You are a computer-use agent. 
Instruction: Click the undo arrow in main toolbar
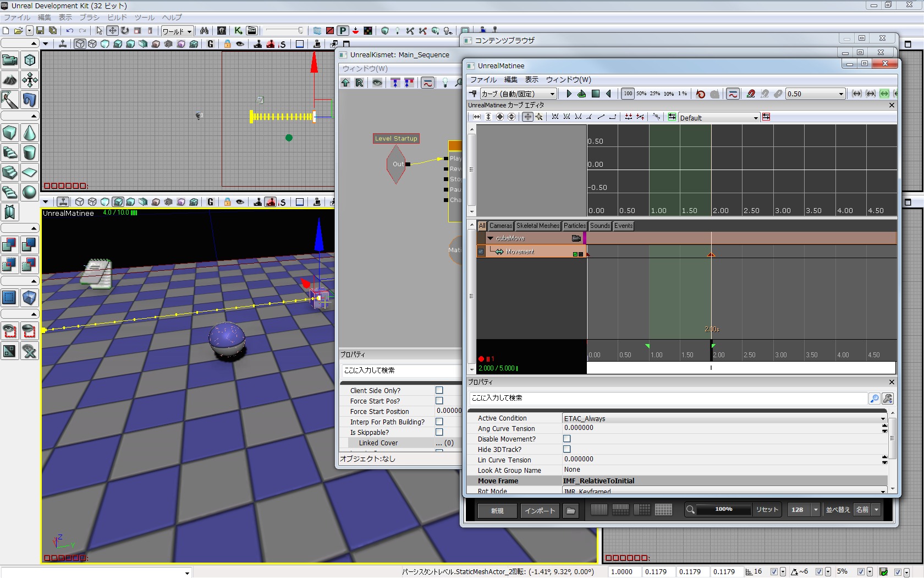tap(70, 31)
